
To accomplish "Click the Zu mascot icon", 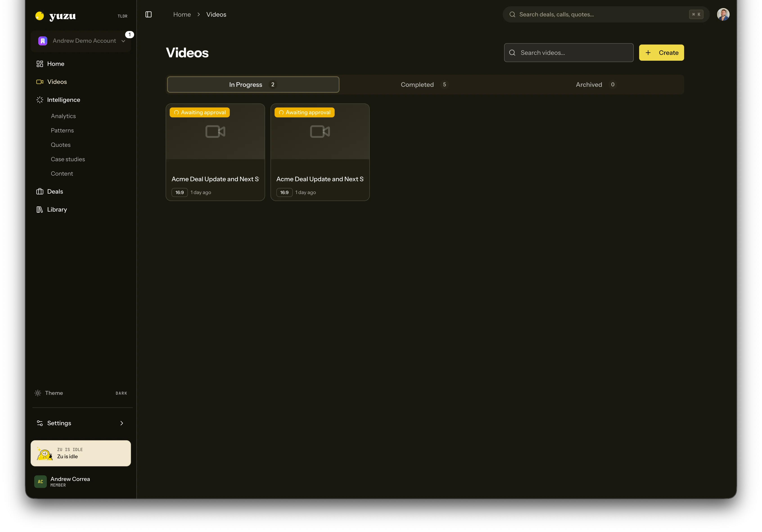I will point(45,454).
